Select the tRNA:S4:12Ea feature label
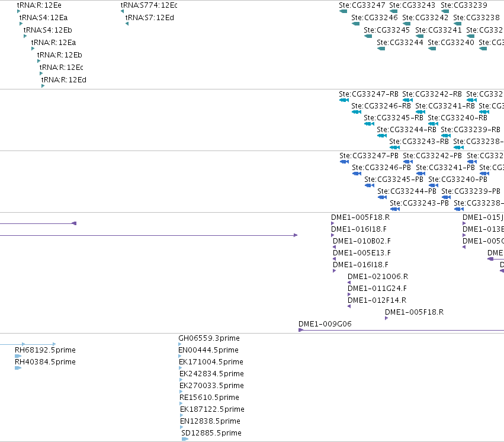 [x=43, y=18]
